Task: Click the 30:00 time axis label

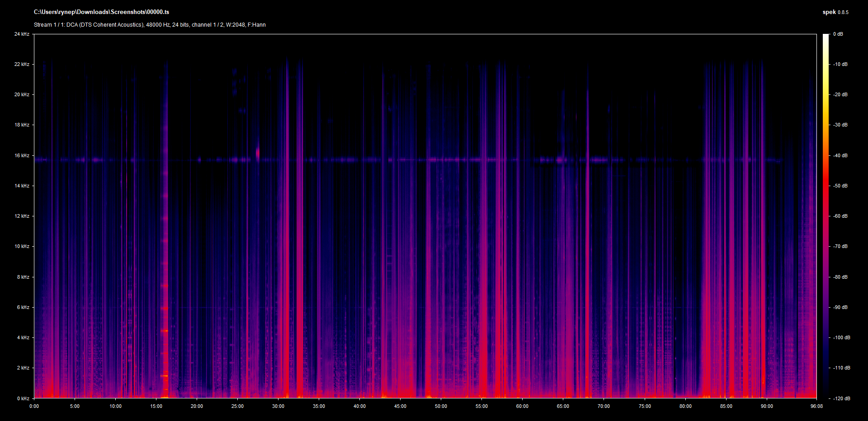Action: 278,406
